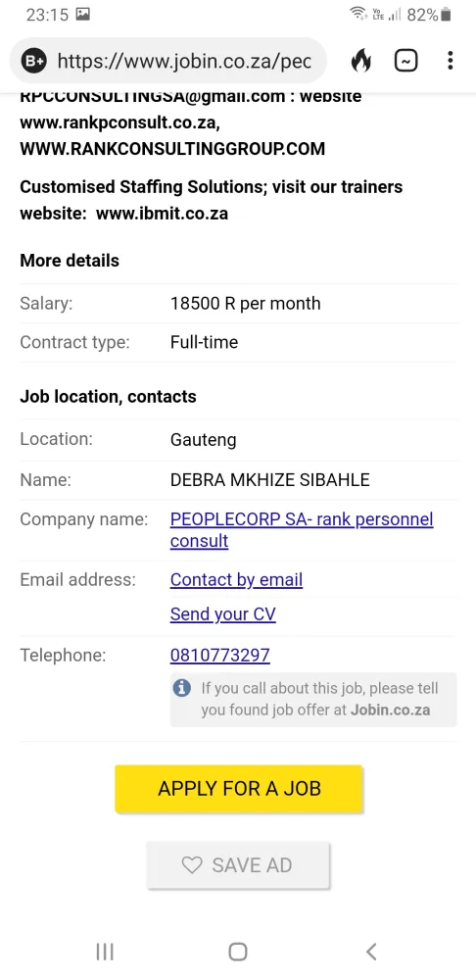Open the tab switcher square icon

[x=406, y=61]
